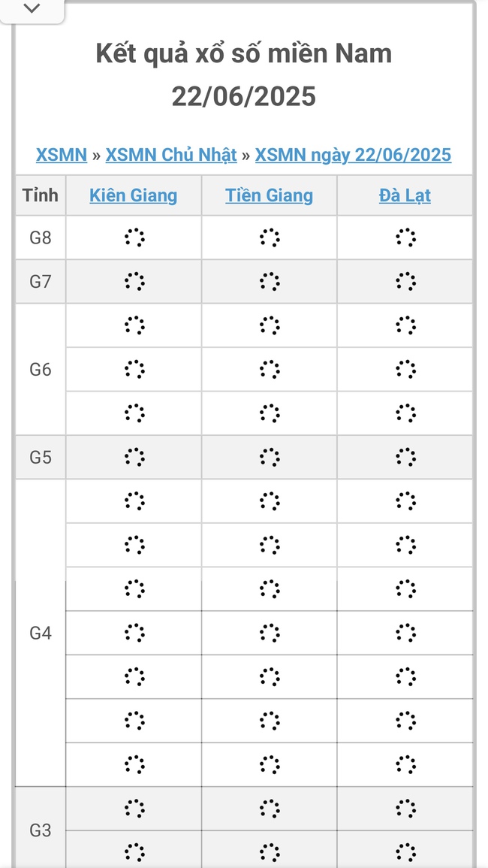Screen dimensions: 488x868
Task: Click the loading spinner in G8 Đà Lạt cell
Action: tap(405, 237)
